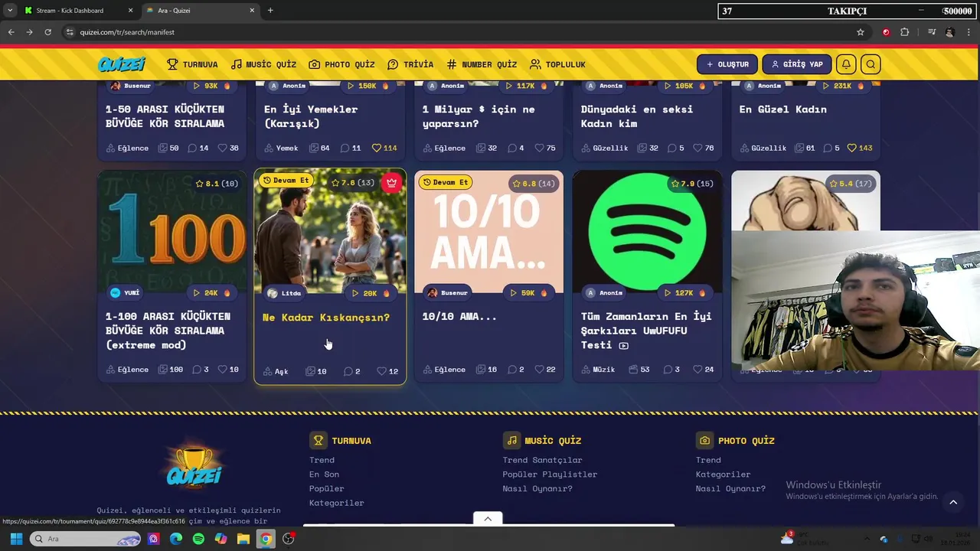Click footer Turnuva Kategoriler link
This screenshot has width=980, height=551.
(x=336, y=503)
